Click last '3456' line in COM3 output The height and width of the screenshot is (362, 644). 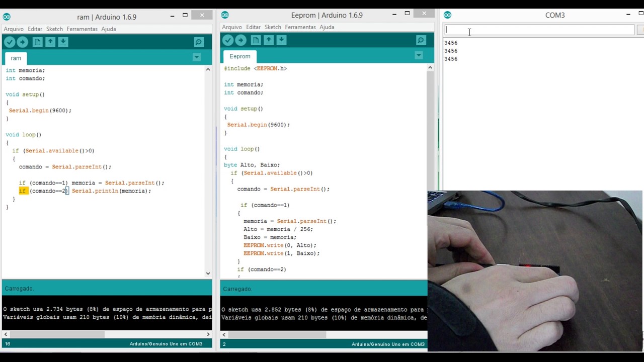pos(451,59)
